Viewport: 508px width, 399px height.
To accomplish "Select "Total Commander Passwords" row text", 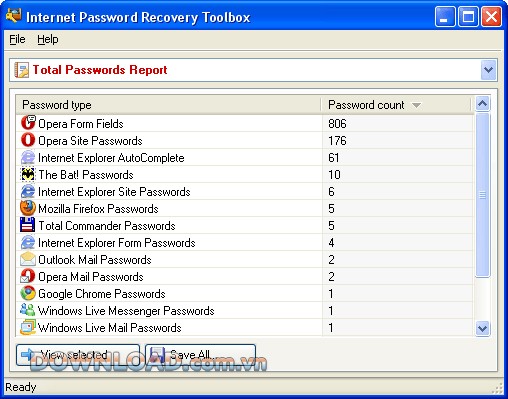I will point(107,226).
